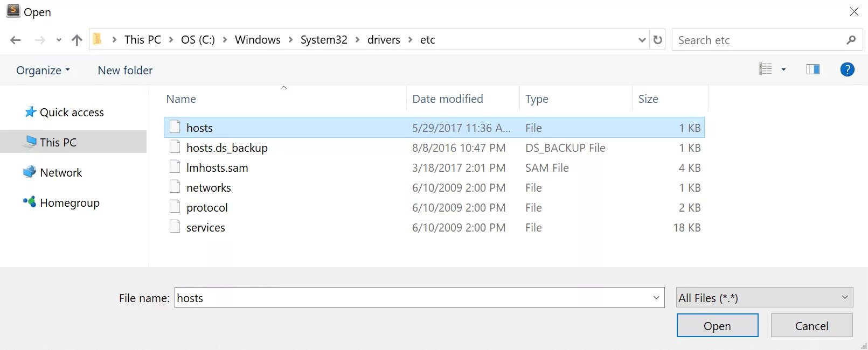Open the Organize menu
This screenshot has height=350, width=868.
tap(43, 71)
